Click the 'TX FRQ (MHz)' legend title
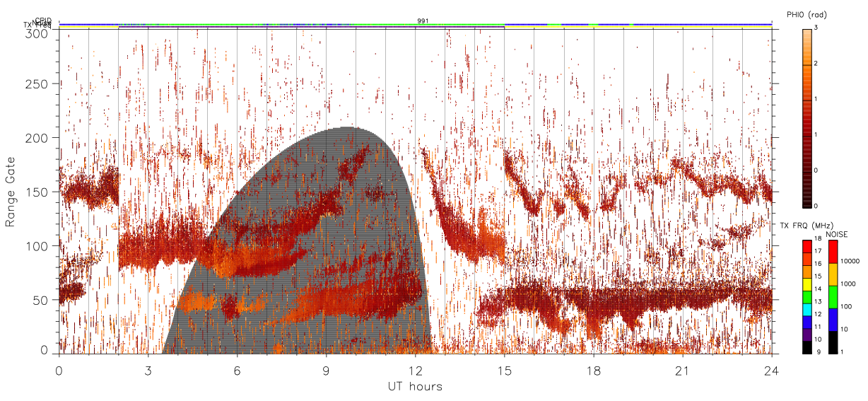The width and height of the screenshot is (868, 401). pos(807,226)
